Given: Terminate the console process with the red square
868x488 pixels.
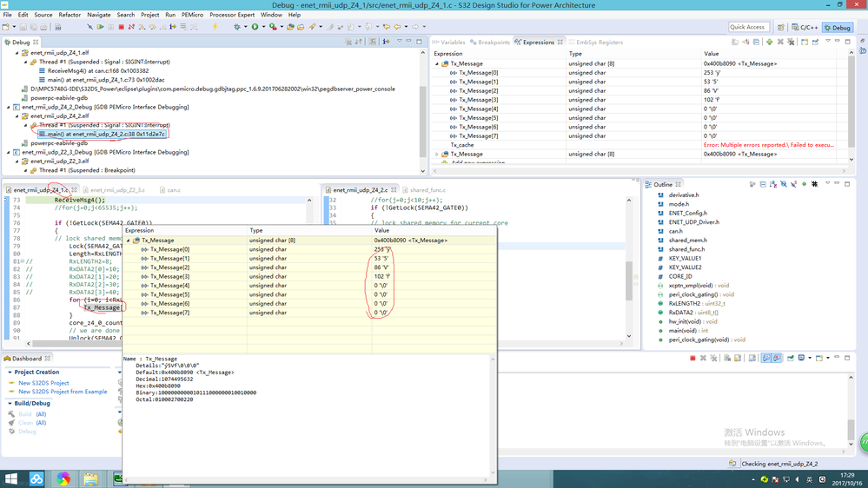Looking at the screenshot, I should pos(692,358).
